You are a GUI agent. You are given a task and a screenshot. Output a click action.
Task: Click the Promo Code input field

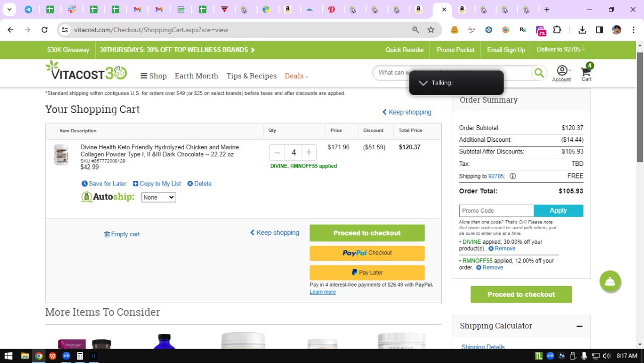click(497, 211)
